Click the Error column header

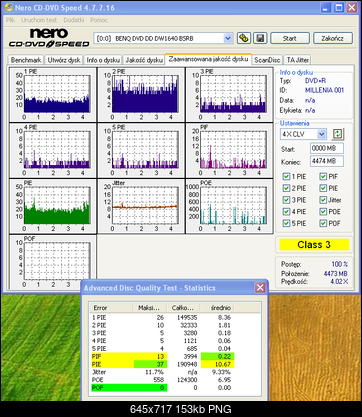pos(111,308)
